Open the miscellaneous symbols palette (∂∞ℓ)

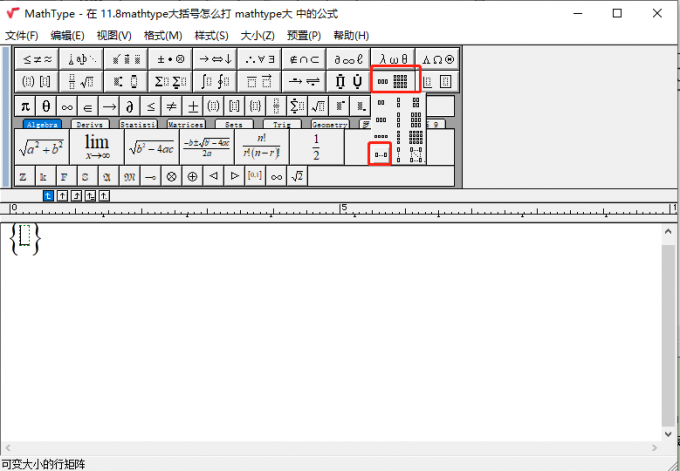(x=348, y=59)
